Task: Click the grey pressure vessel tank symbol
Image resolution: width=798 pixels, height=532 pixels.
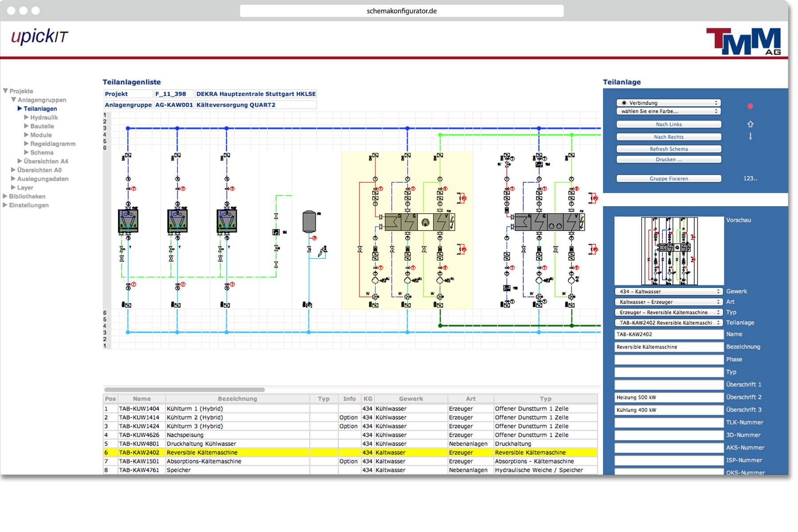Action: (309, 222)
